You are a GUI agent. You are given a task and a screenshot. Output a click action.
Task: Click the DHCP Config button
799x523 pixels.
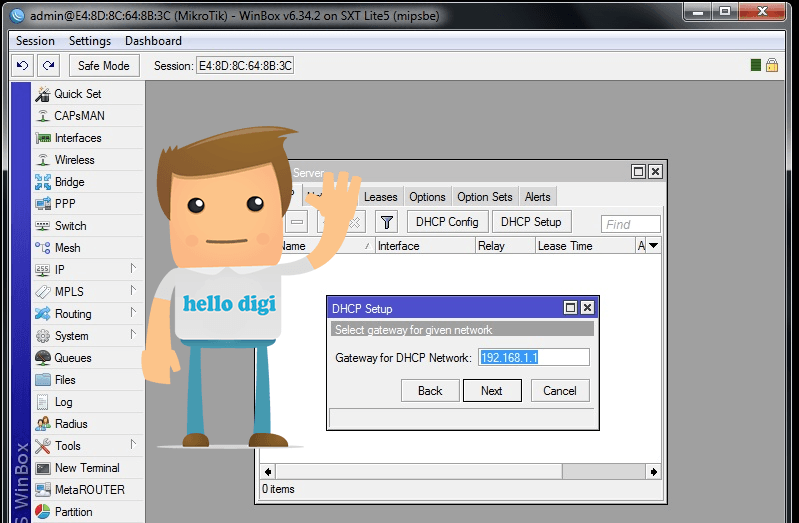[447, 222]
